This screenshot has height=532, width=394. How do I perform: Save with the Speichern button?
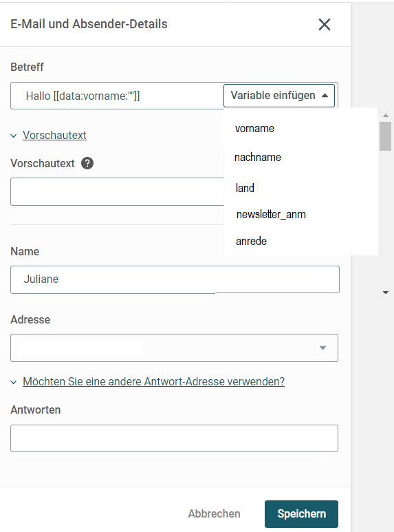tap(301, 513)
